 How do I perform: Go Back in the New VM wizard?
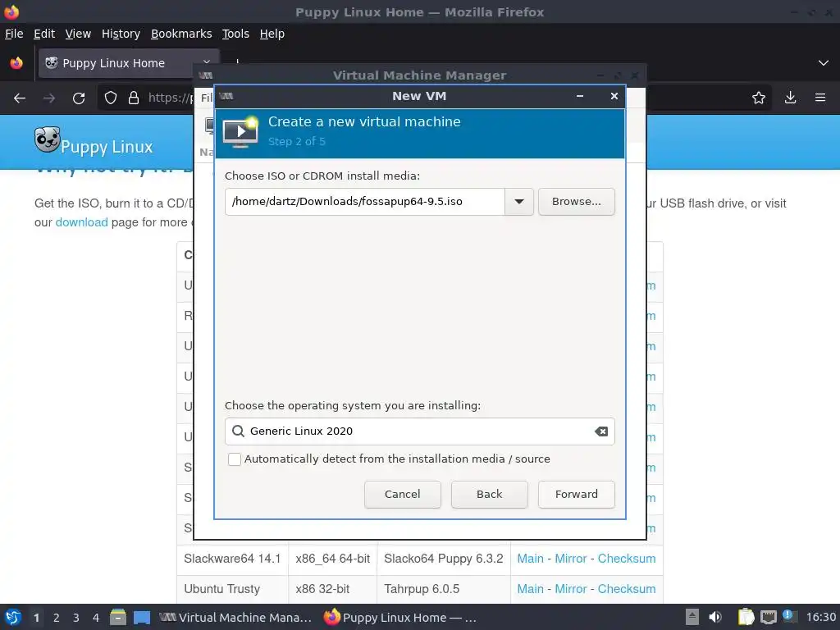[x=489, y=495]
